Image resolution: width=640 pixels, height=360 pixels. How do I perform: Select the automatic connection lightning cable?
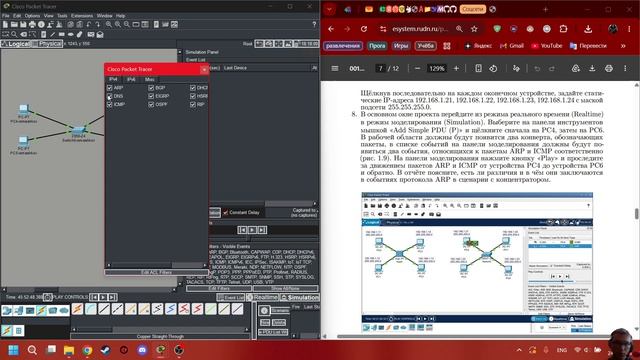[78, 309]
